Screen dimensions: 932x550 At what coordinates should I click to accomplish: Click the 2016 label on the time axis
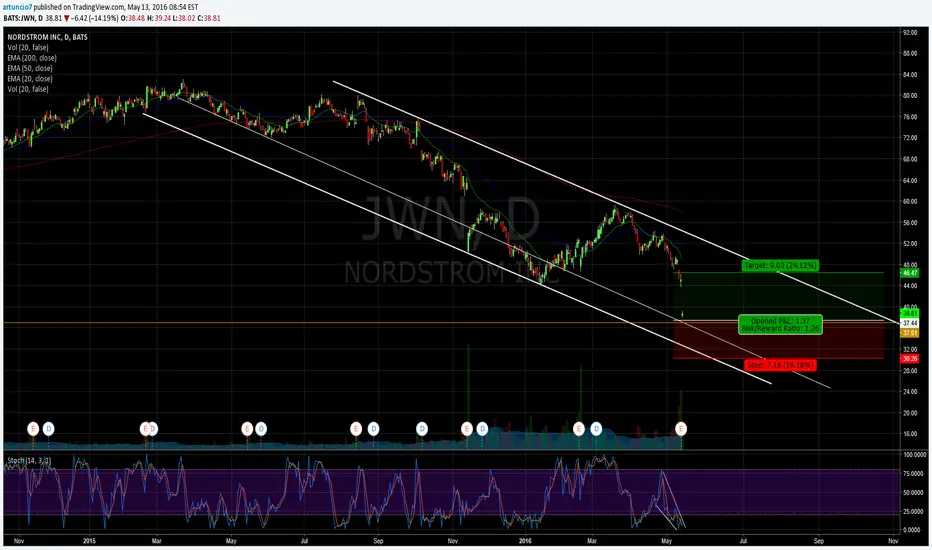tap(525, 541)
